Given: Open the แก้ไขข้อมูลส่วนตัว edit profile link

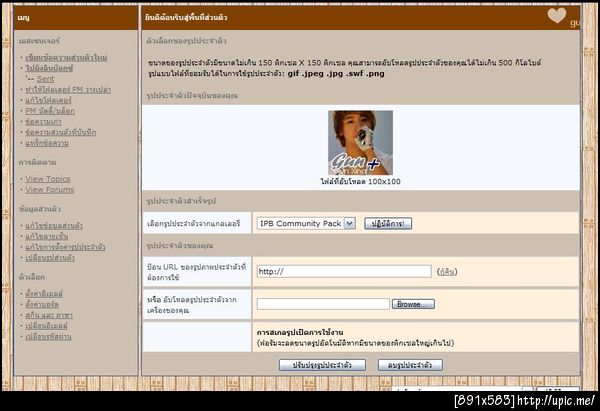Looking at the screenshot, I should 54,225.
